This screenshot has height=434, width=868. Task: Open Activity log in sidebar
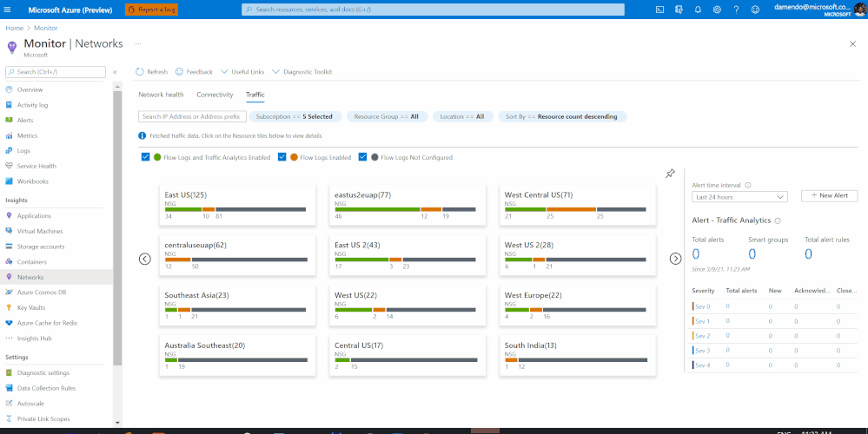click(x=33, y=105)
